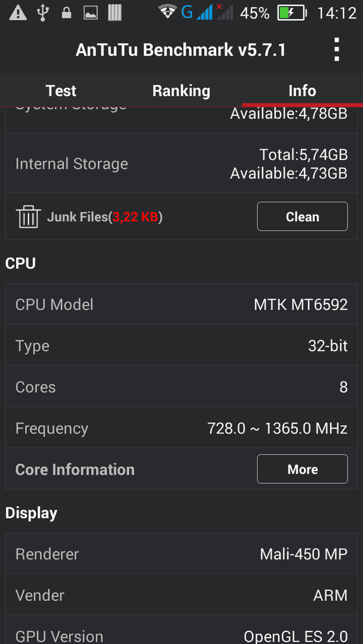Show more core information

coord(303,469)
